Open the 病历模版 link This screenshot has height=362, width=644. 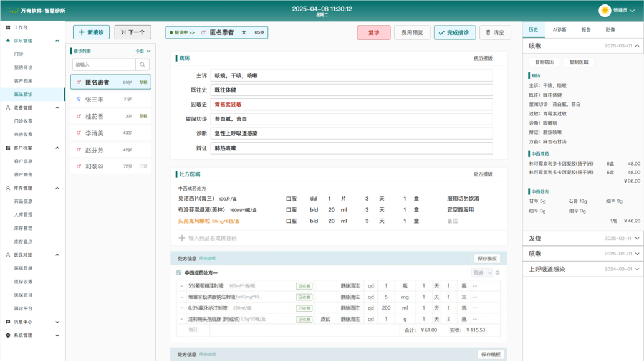tap(483, 59)
